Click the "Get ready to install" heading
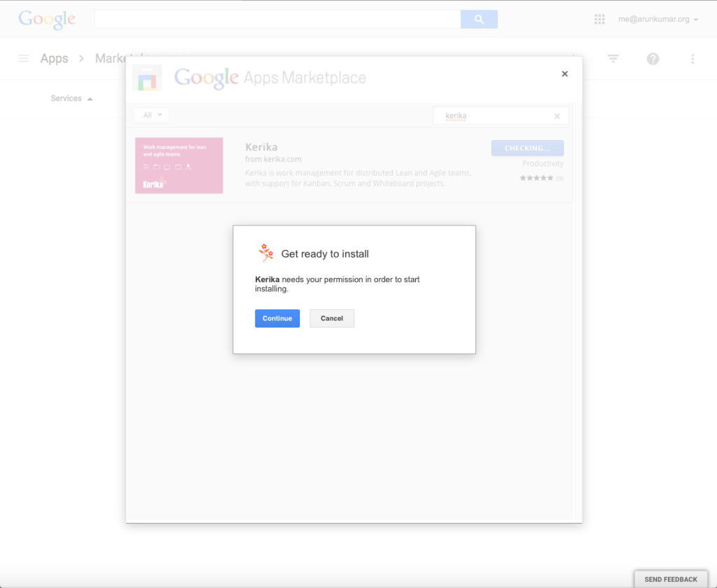 coord(325,254)
